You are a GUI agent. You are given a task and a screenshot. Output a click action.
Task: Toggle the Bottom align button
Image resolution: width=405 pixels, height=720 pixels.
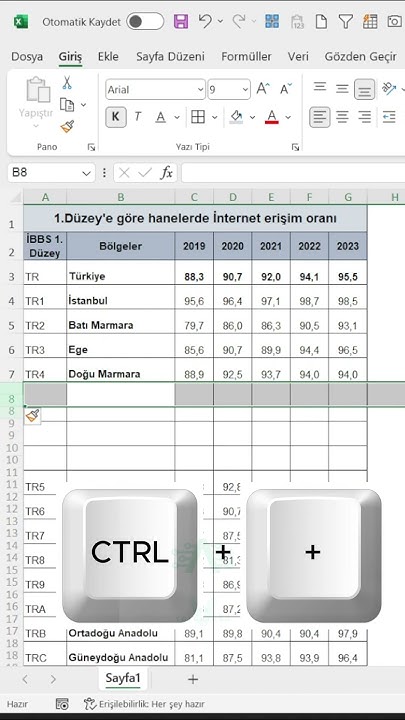click(x=365, y=90)
